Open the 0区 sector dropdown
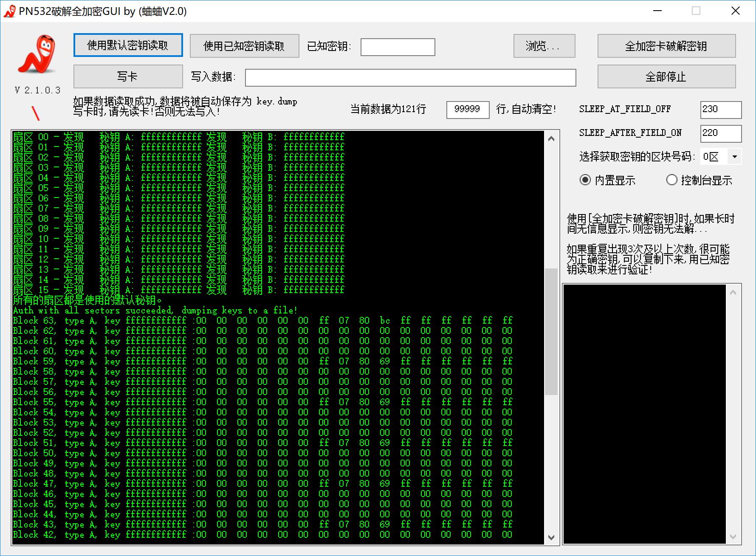 pos(735,156)
